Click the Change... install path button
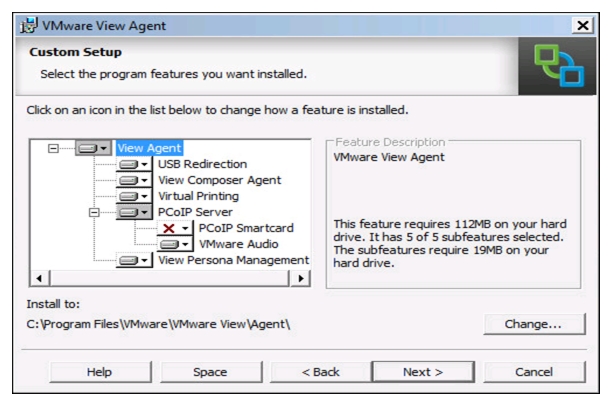Screen dimensions: 613x407 pos(534,324)
